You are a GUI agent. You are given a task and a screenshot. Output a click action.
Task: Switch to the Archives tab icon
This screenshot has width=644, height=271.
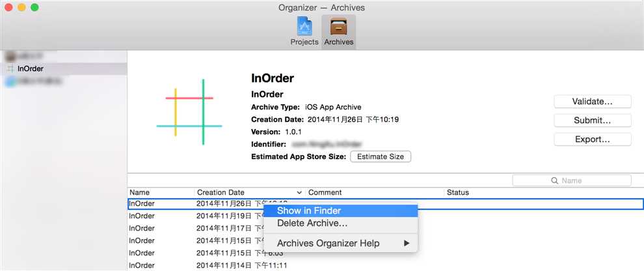tap(338, 31)
